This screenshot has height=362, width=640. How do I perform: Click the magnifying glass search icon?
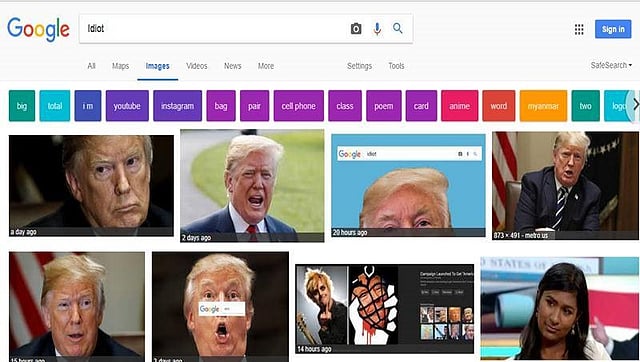pos(398,28)
